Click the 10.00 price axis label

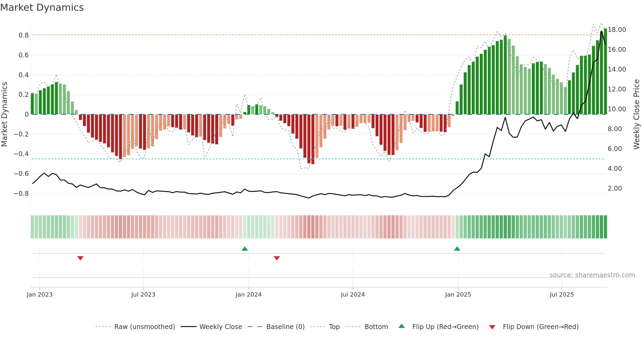click(617, 109)
